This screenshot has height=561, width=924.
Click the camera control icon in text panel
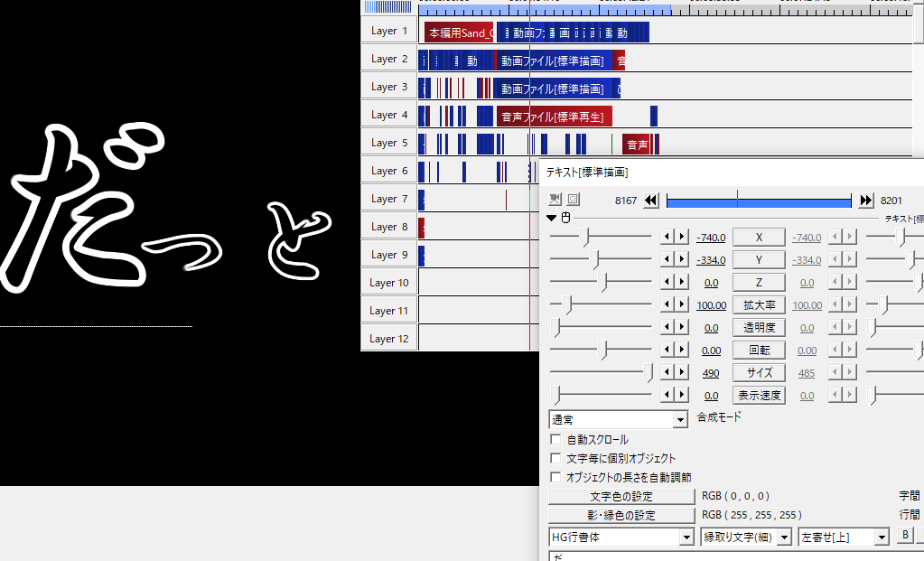(x=555, y=200)
